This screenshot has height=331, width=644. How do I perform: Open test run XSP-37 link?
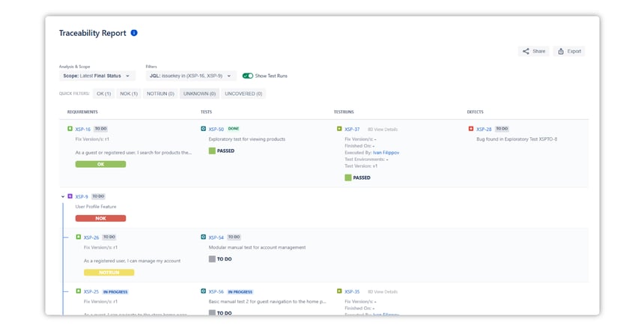coord(352,130)
